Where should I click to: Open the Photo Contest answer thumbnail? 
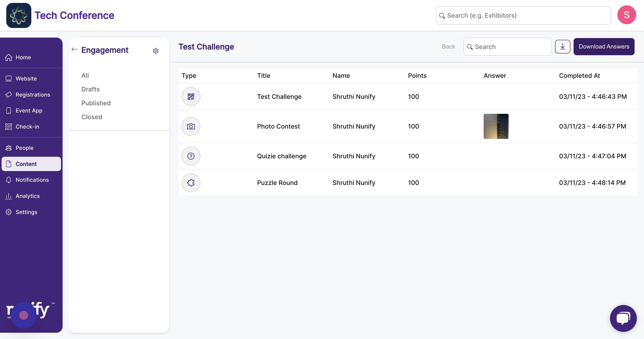[496, 126]
